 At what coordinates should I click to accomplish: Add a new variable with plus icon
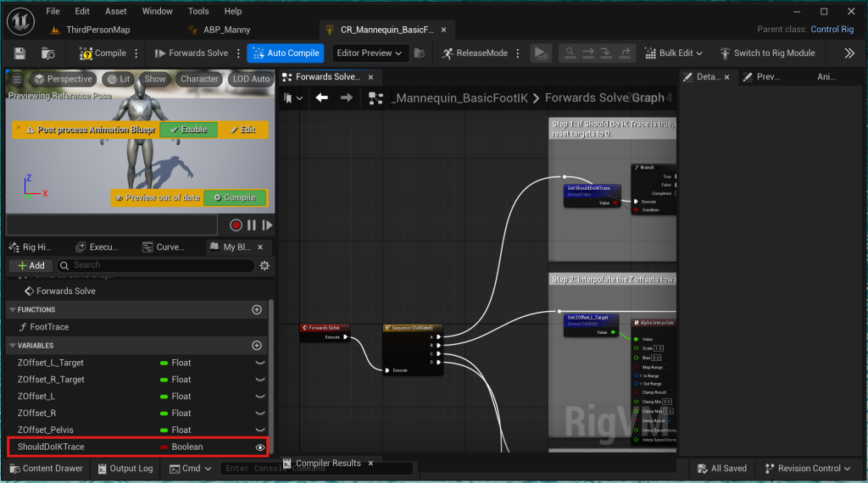coord(257,346)
